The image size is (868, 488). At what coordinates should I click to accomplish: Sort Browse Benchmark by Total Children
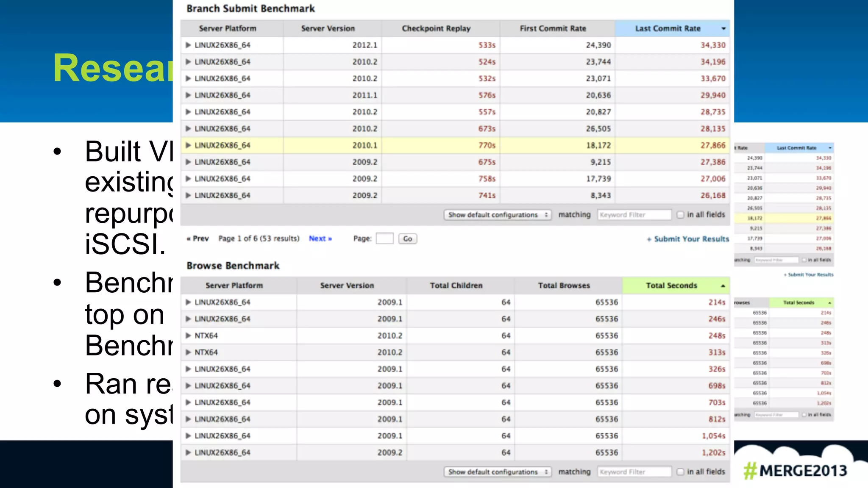click(461, 286)
